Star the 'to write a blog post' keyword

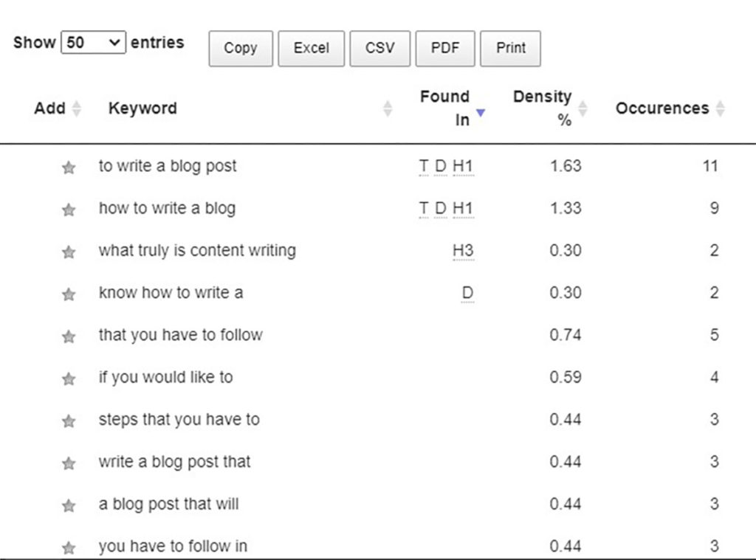[x=69, y=167]
